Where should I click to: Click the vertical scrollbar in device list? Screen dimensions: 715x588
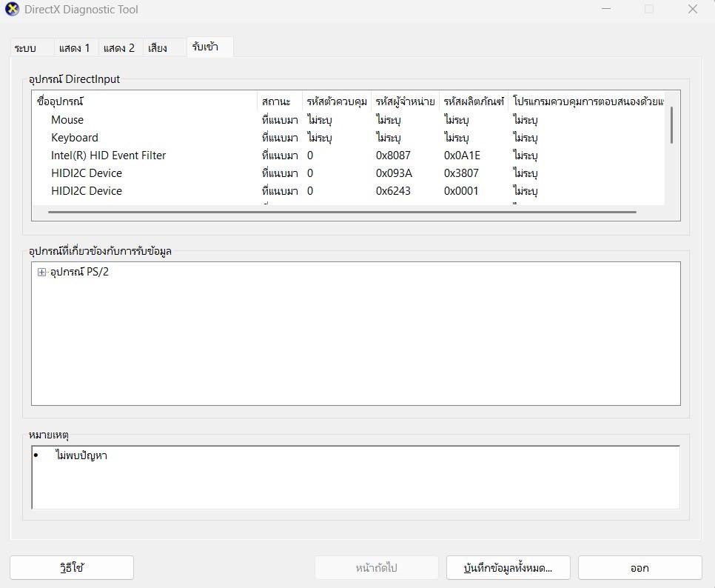(671, 126)
